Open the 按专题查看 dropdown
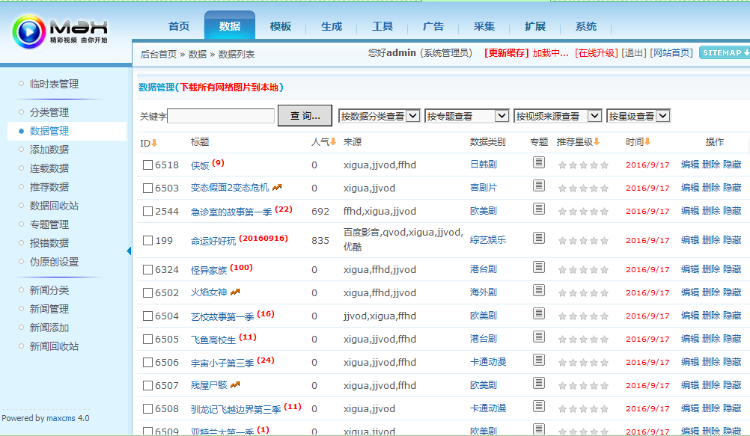The width and height of the screenshot is (750, 436). click(466, 116)
